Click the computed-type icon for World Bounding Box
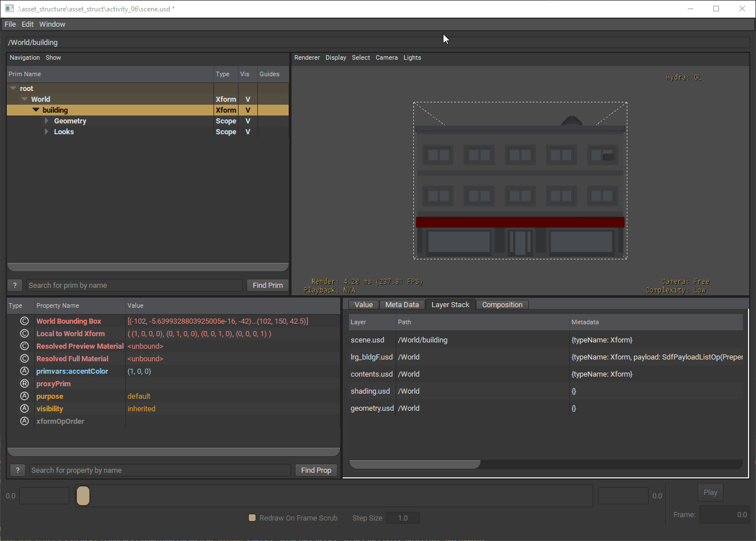Viewport: 756px width, 541px height. [24, 321]
